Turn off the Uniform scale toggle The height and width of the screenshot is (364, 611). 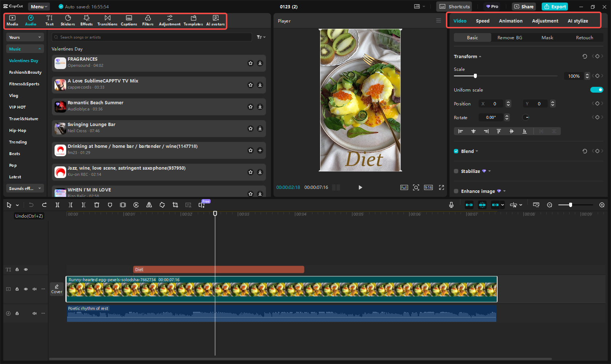(596, 90)
